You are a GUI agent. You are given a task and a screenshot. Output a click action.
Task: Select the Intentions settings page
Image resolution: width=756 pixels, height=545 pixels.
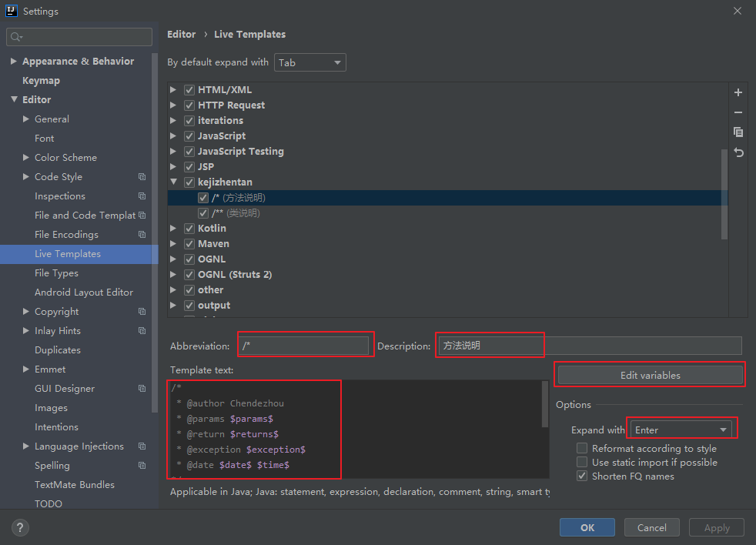56,427
